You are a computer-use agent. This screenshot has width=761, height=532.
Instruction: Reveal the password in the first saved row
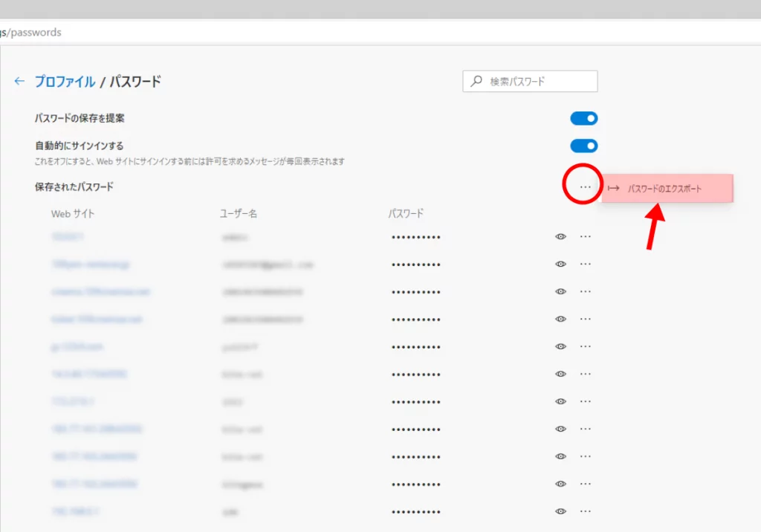point(561,237)
